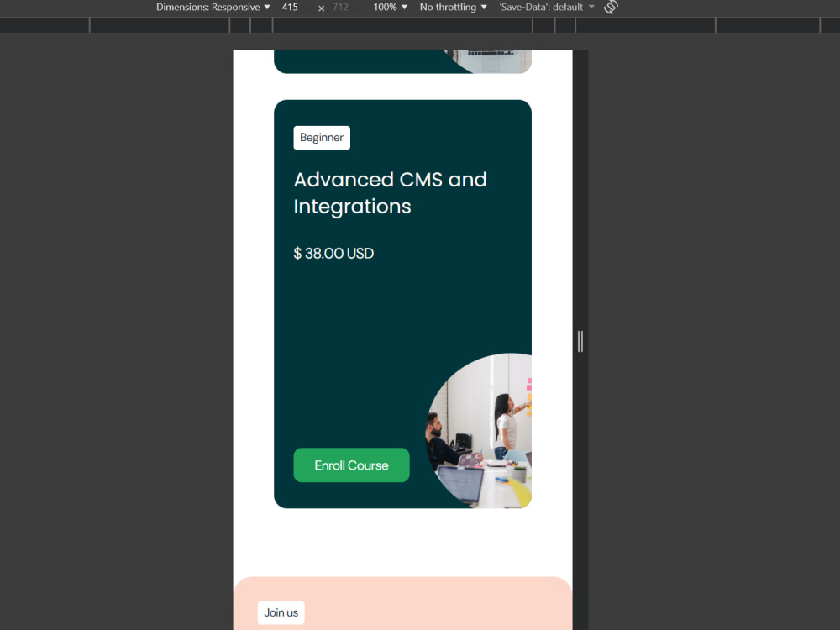Open the No throttling dropdown

[x=454, y=7]
